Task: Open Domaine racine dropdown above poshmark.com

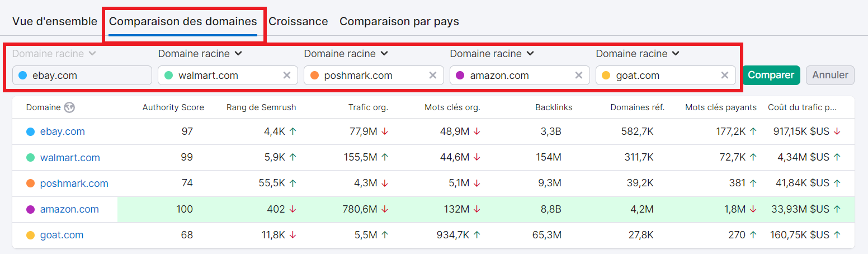Action: pos(346,54)
